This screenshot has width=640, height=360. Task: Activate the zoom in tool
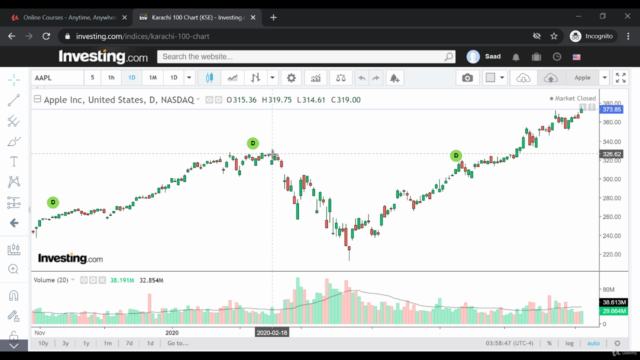pos(13,269)
